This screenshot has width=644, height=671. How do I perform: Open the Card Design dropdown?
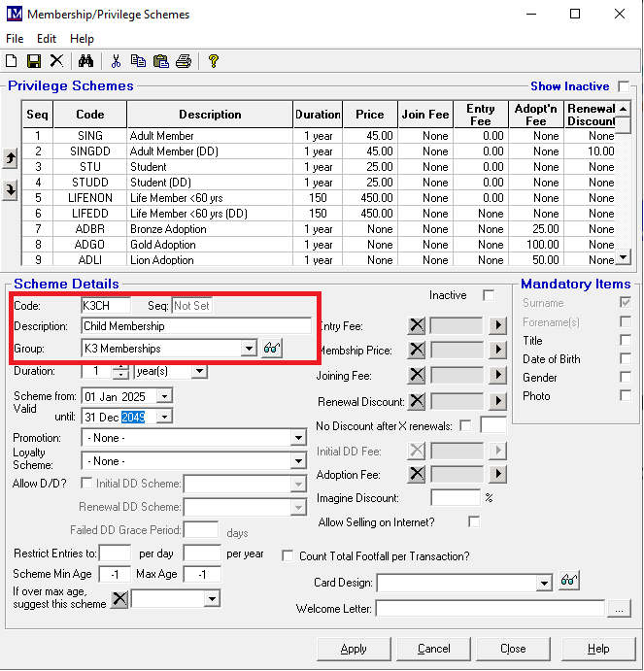click(x=544, y=583)
